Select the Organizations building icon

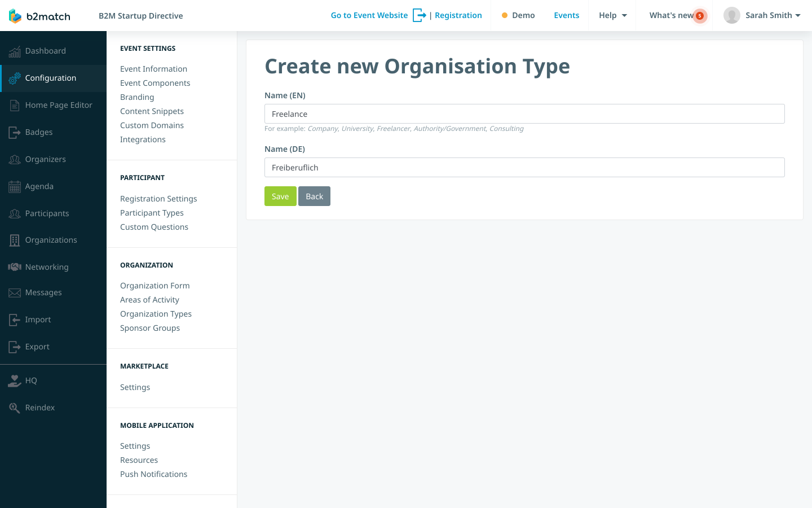point(15,240)
